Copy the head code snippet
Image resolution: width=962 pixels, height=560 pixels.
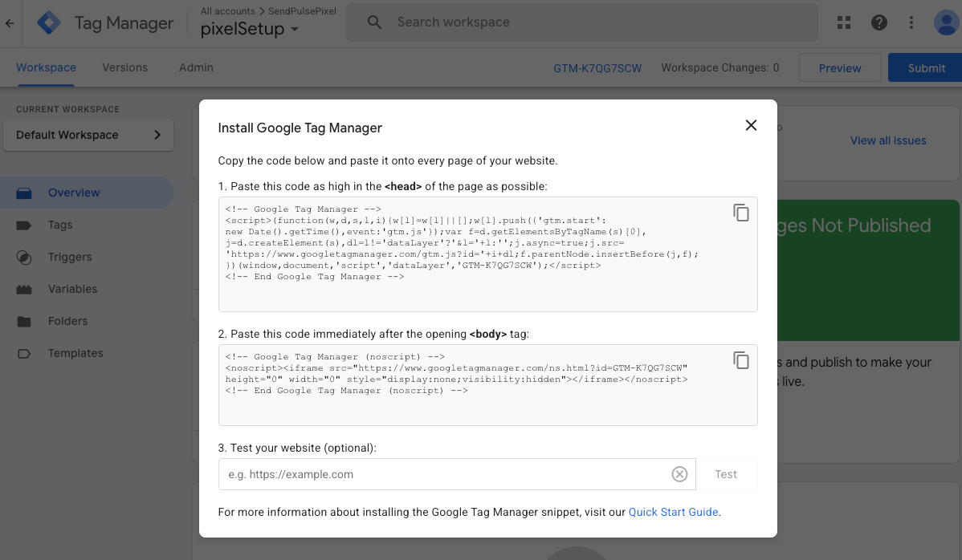tap(741, 213)
